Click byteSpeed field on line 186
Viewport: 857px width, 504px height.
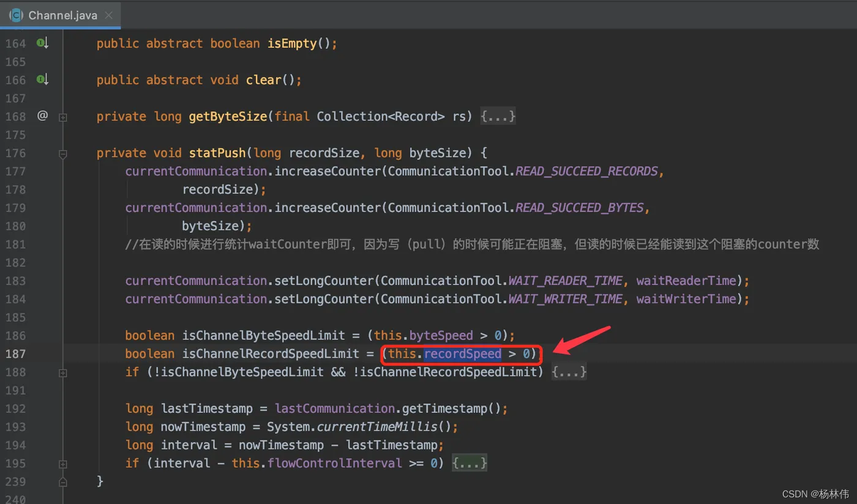click(x=441, y=335)
